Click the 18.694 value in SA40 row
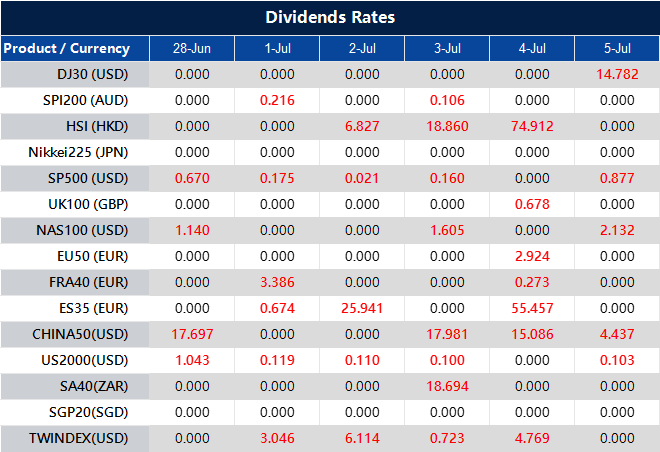This screenshot has height=452, width=660. (447, 386)
